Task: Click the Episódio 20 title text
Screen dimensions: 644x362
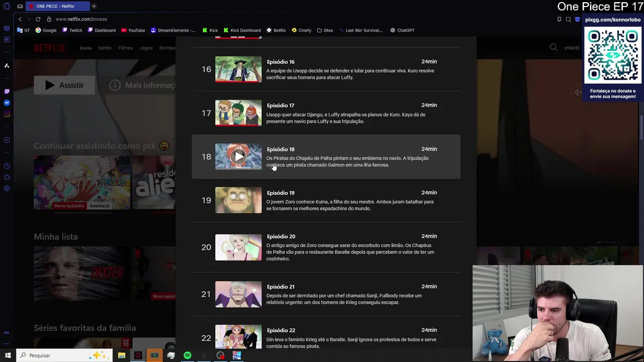Action: pyautogui.click(x=281, y=236)
